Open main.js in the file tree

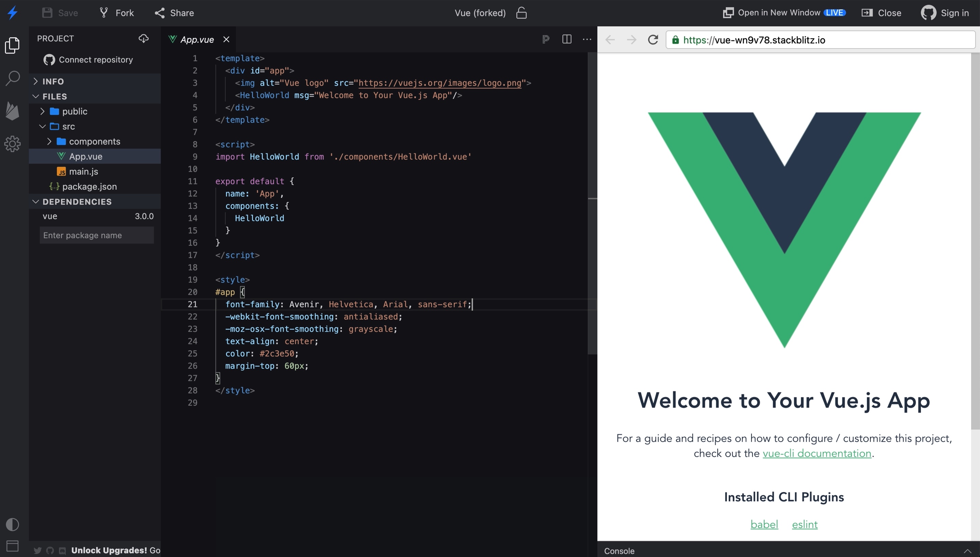coord(95,172)
